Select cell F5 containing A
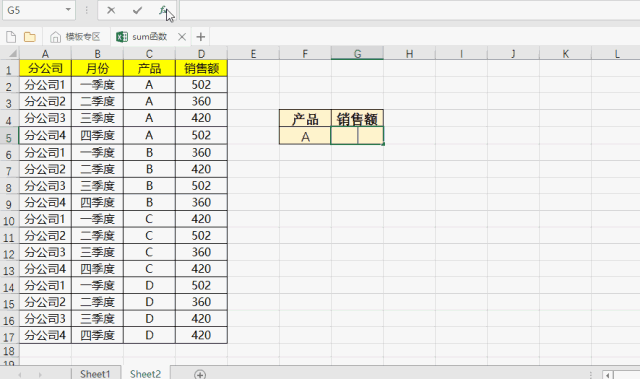Image resolution: width=640 pixels, height=379 pixels. click(305, 136)
